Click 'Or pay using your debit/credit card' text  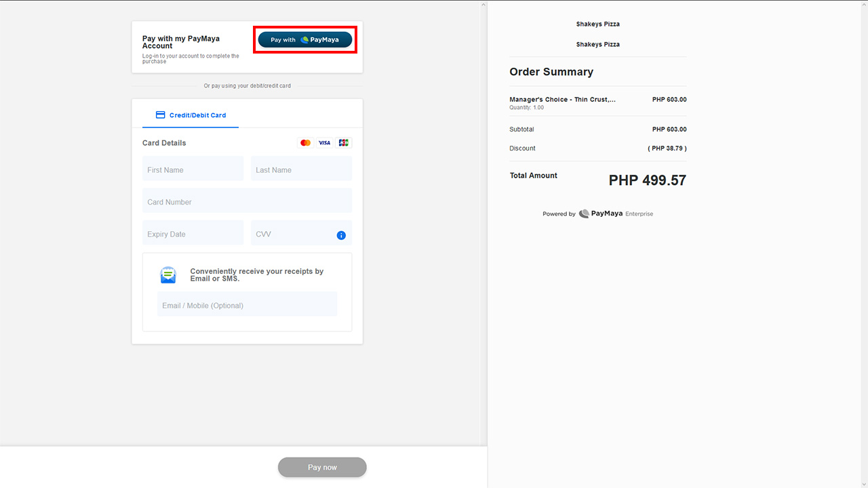click(248, 86)
